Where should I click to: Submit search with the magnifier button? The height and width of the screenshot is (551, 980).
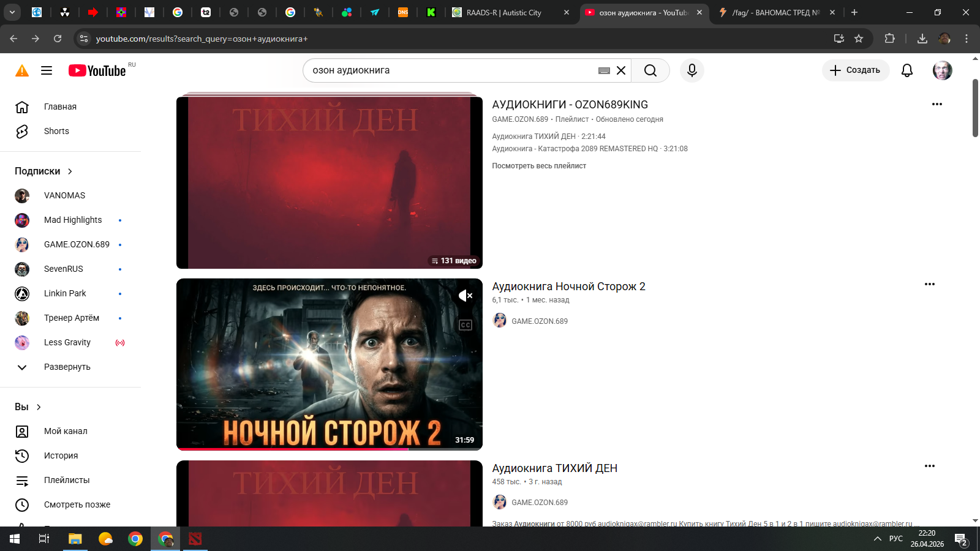coord(650,70)
